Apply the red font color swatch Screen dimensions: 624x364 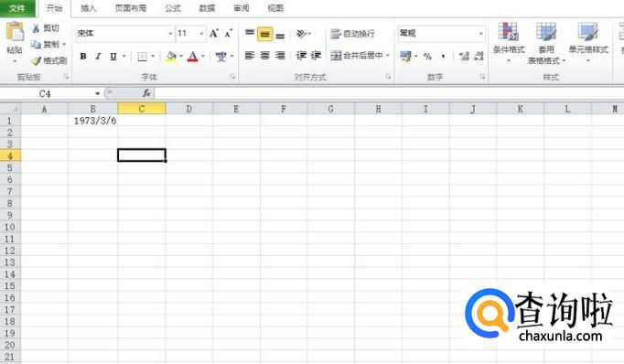[x=193, y=57]
